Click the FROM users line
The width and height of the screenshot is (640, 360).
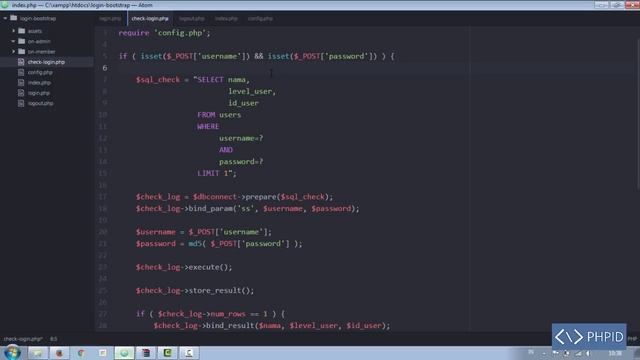tap(219, 115)
